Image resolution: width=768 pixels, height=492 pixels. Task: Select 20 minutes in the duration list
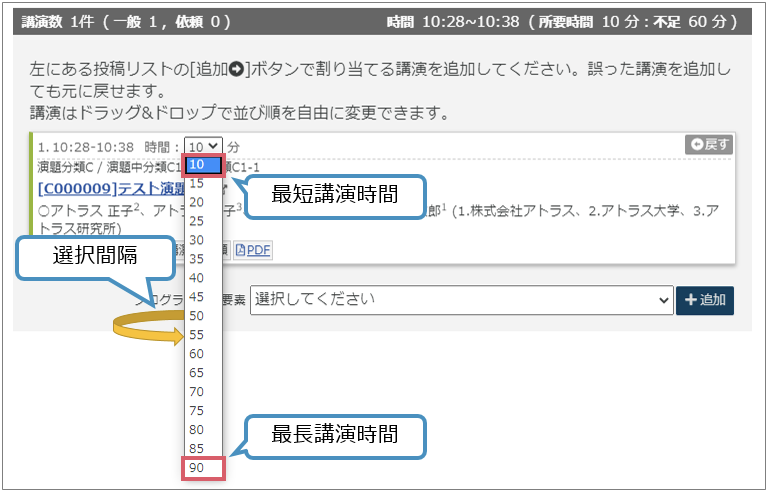[203, 202]
